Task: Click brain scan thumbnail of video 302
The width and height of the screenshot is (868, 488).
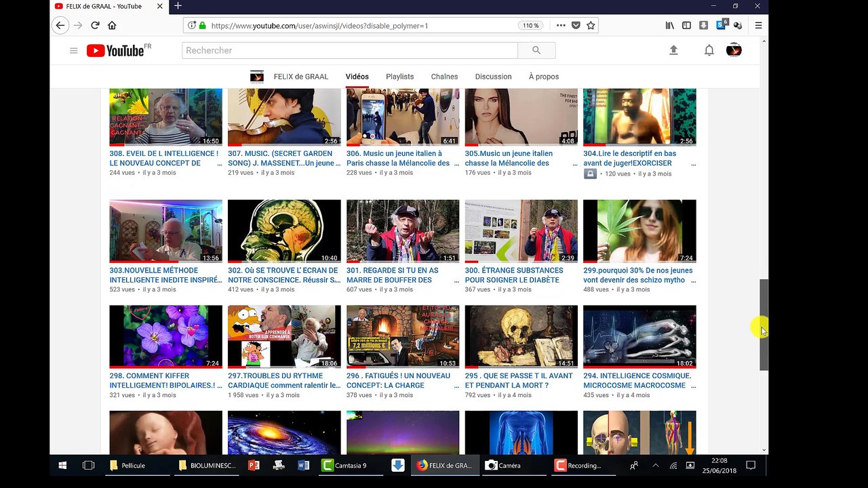Action: point(284,231)
